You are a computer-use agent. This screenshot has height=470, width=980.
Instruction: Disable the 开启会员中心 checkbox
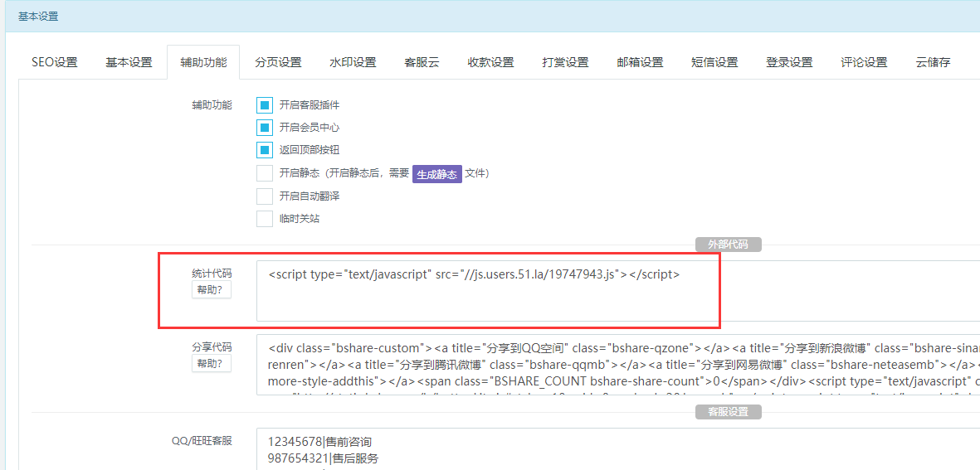265,128
